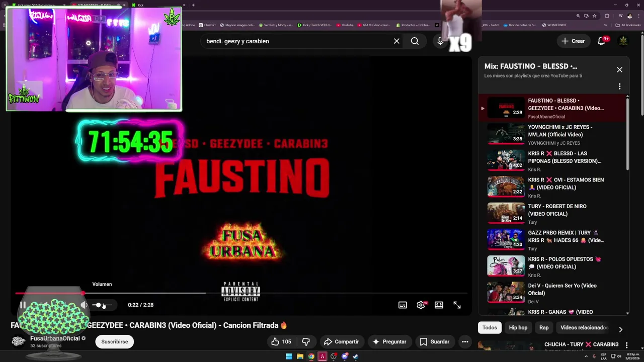644x362 pixels.
Task: Click the search field containing 'bendi. geezy y carabien'
Action: click(x=297, y=41)
